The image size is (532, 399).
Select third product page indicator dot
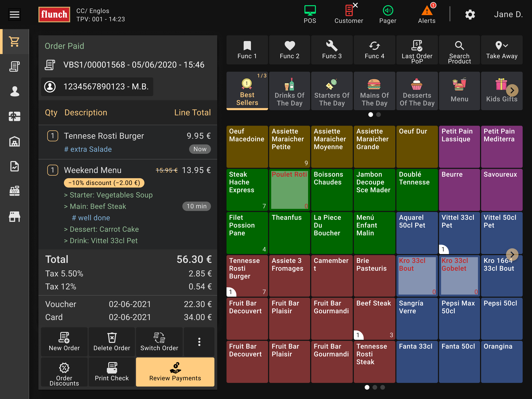pos(383,387)
